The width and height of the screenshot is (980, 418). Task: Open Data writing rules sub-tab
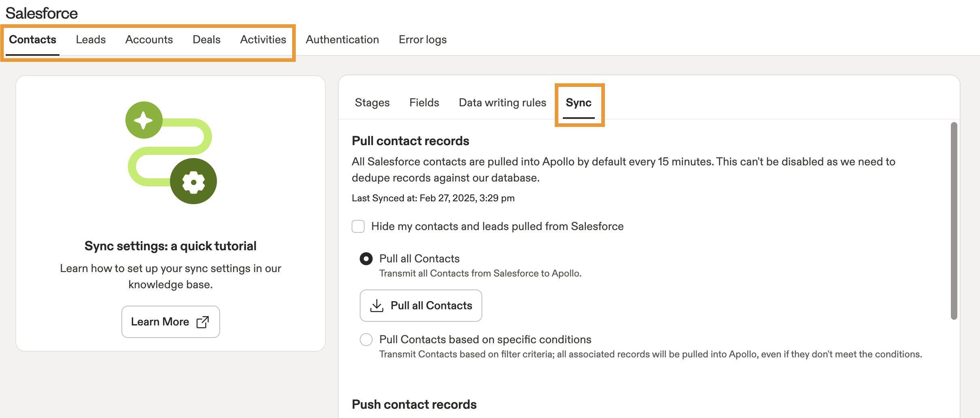tap(502, 103)
